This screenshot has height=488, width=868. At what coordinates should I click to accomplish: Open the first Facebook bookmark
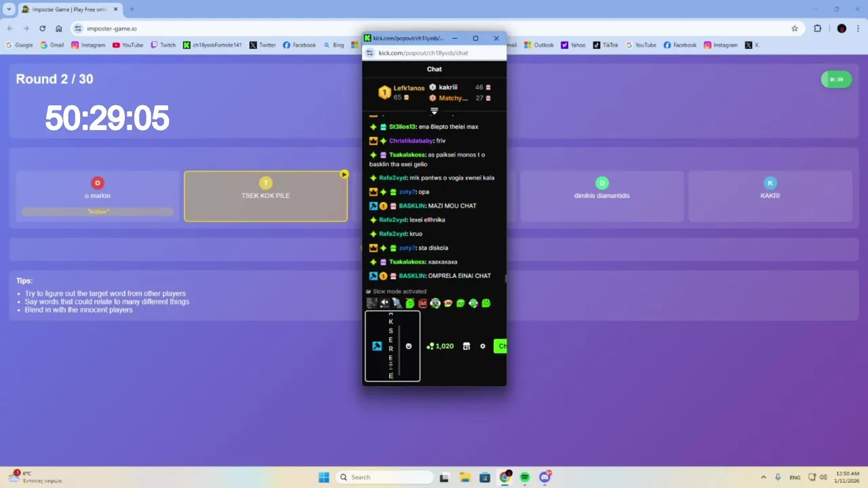click(299, 45)
